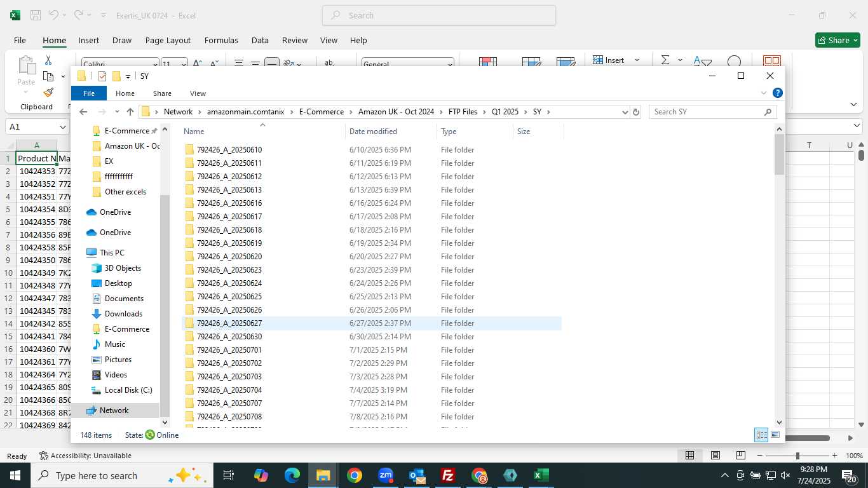This screenshot has width=868, height=488.
Task: Switch to Details view icon in Explorer
Action: 761,435
